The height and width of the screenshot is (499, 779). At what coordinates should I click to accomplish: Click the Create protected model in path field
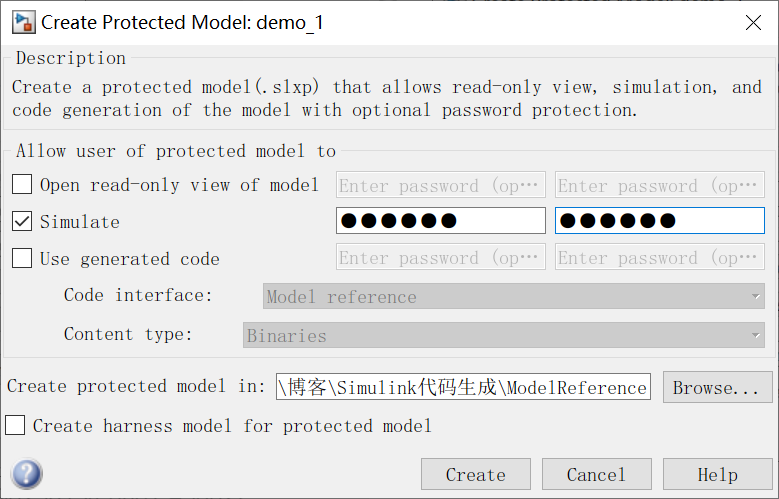(x=463, y=387)
